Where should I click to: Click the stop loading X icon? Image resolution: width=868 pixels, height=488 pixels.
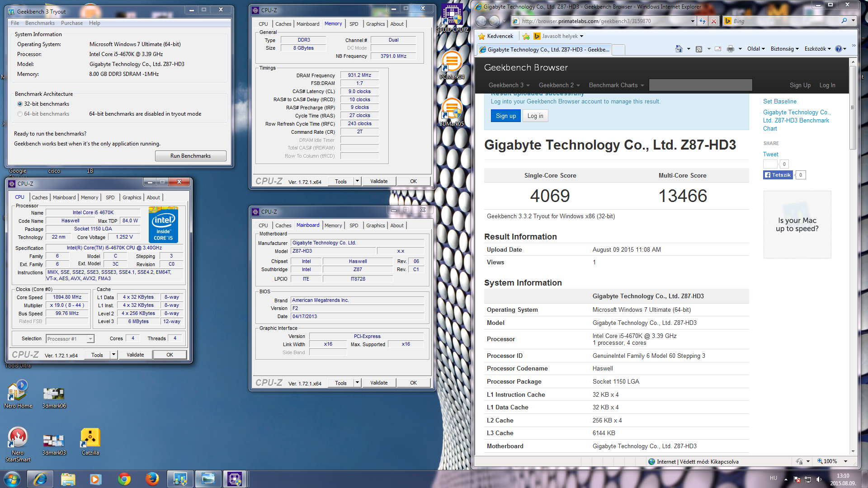pyautogui.click(x=713, y=21)
